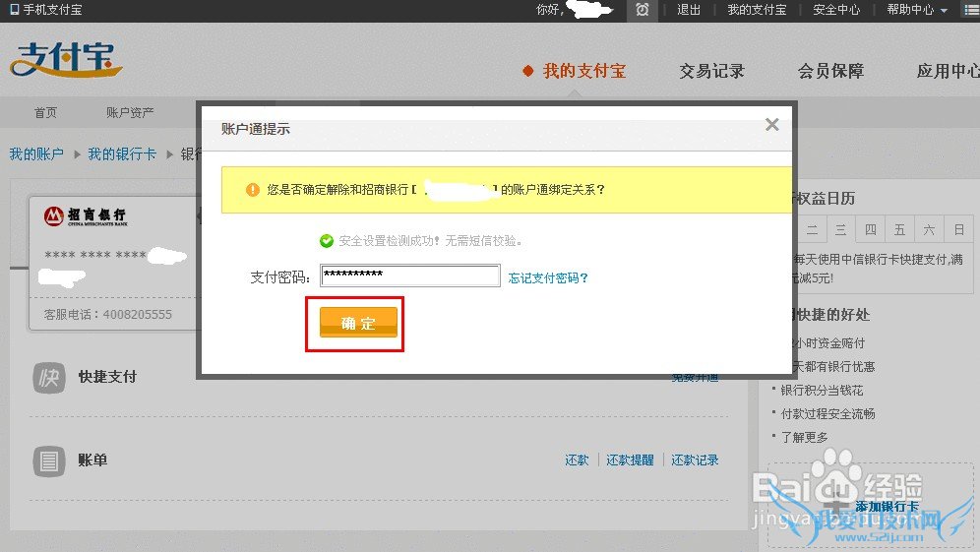Select 四 in the calendar header
Viewport: 980px width, 552px height.
871,229
